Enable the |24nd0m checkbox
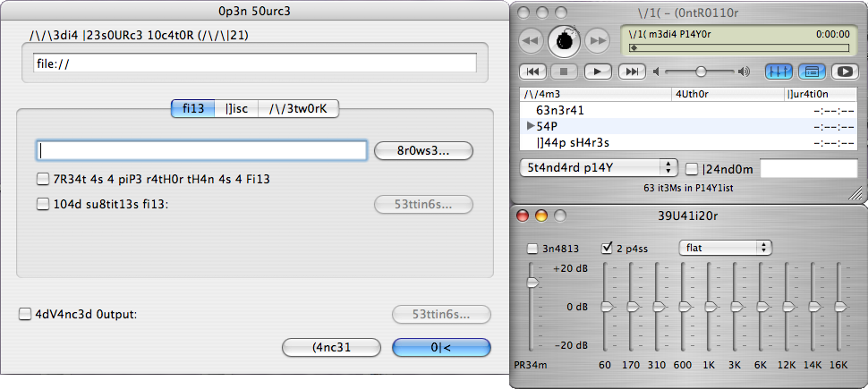868x389 pixels. coord(692,168)
